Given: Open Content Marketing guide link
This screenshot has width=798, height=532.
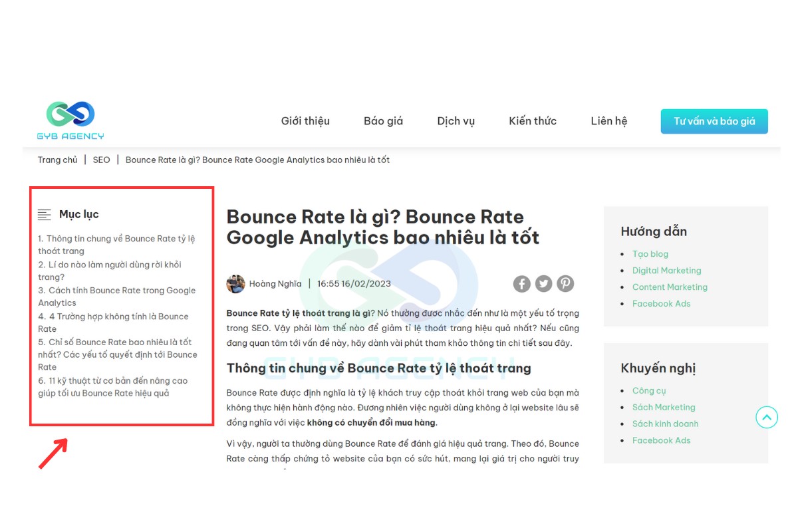Looking at the screenshot, I should point(670,287).
